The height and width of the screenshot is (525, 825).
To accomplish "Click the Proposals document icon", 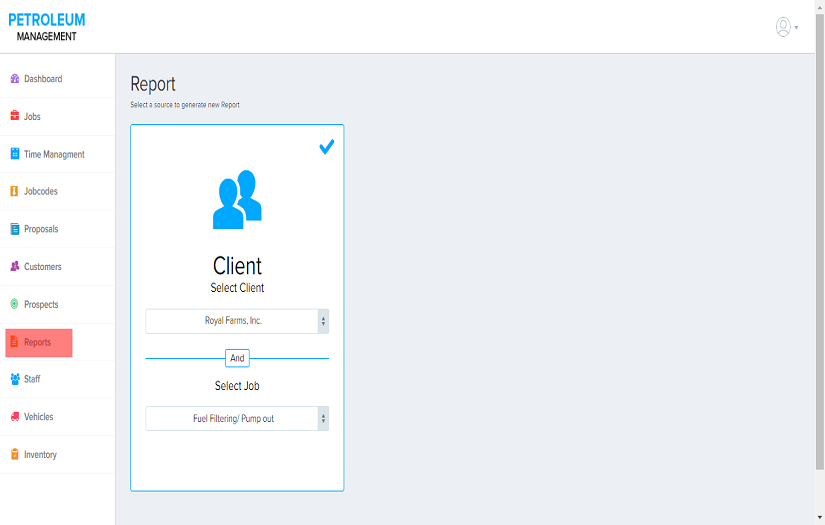I will point(15,229).
